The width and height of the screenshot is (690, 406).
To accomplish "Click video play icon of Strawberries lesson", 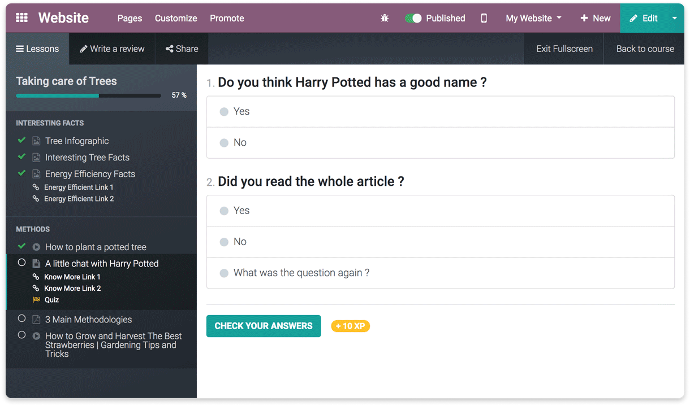I will point(36,336).
